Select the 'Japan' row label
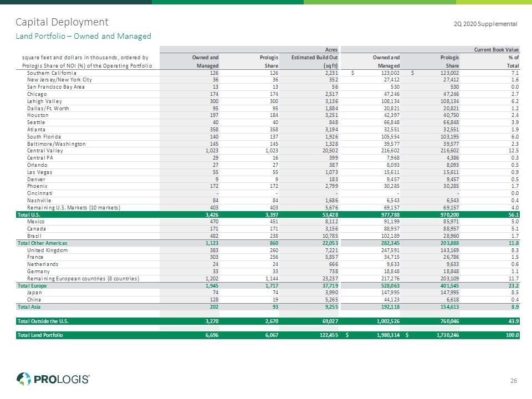This screenshot has height=399, width=532. (34, 293)
